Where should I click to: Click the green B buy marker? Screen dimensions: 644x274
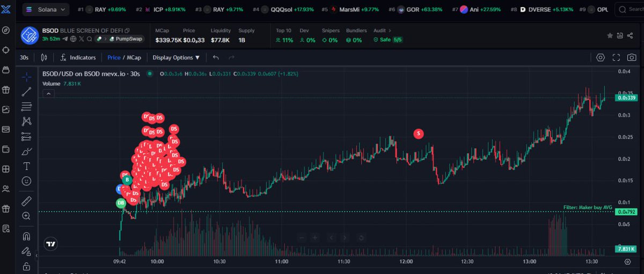point(127,180)
